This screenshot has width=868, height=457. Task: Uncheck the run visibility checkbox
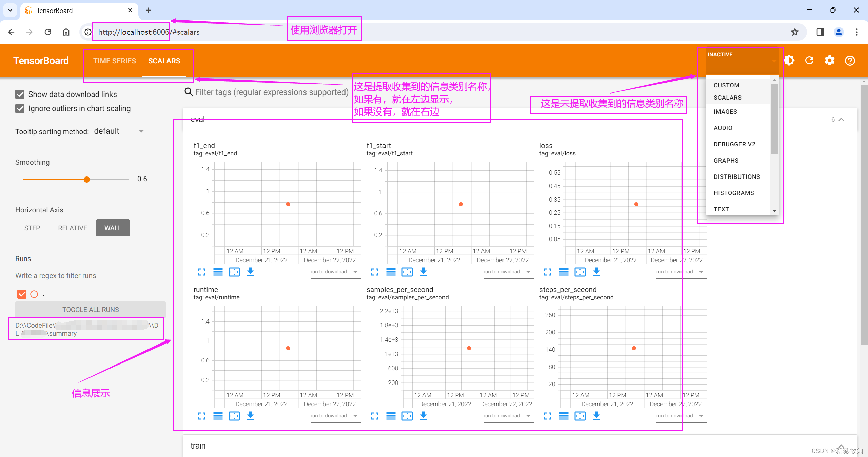[22, 294]
